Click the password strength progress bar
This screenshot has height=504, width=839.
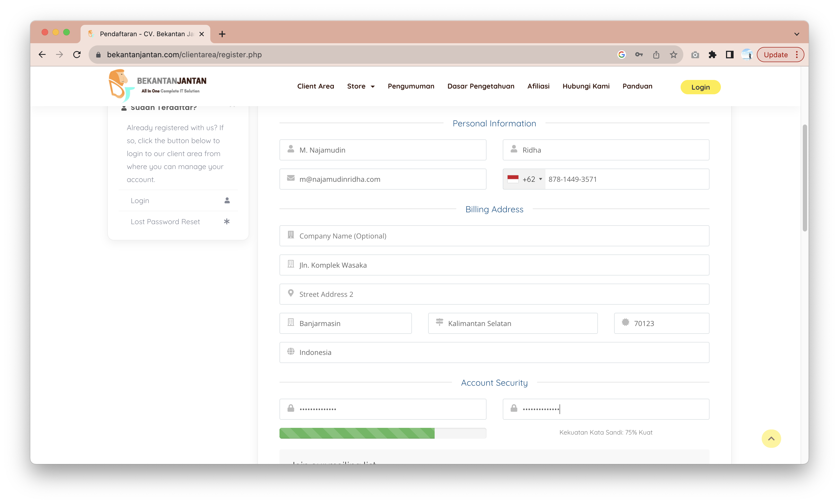pos(382,433)
